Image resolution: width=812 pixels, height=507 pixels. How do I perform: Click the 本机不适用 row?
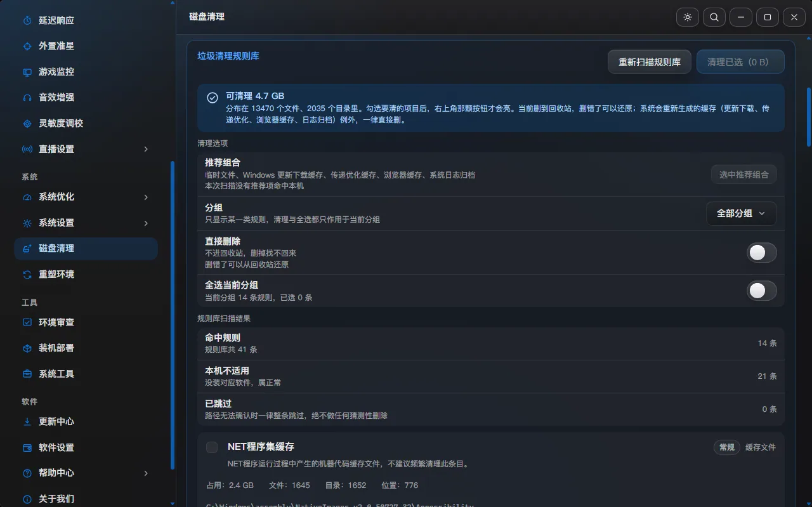click(x=490, y=376)
